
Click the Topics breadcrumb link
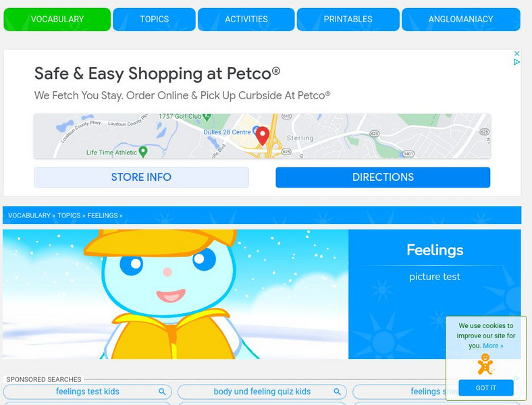click(x=69, y=215)
